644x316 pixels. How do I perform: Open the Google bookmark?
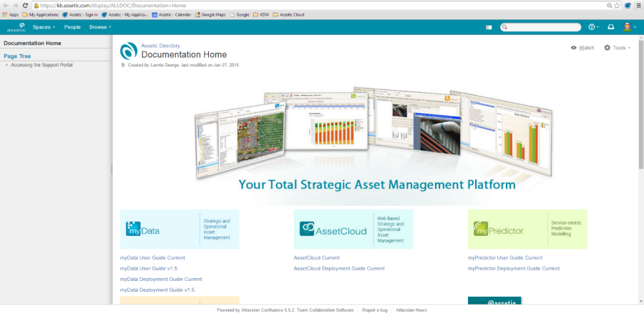click(240, 15)
